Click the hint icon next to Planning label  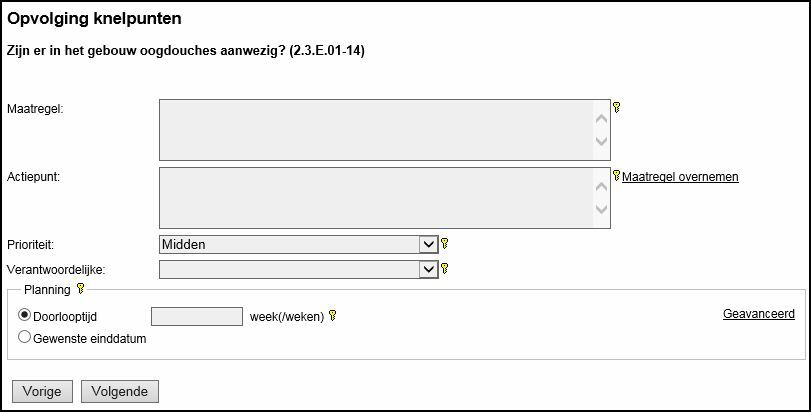click(x=81, y=289)
